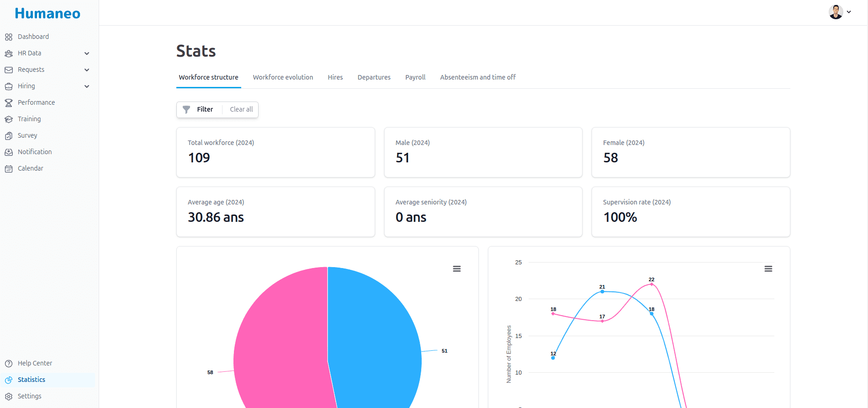Click the Hiring briefcase icon
Image resolution: width=868 pixels, height=408 pixels.
click(x=9, y=86)
